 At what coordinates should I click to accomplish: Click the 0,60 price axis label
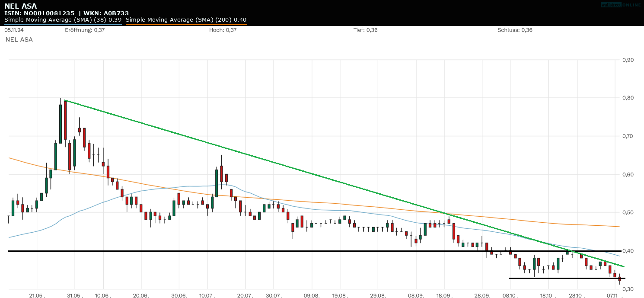pyautogui.click(x=628, y=174)
